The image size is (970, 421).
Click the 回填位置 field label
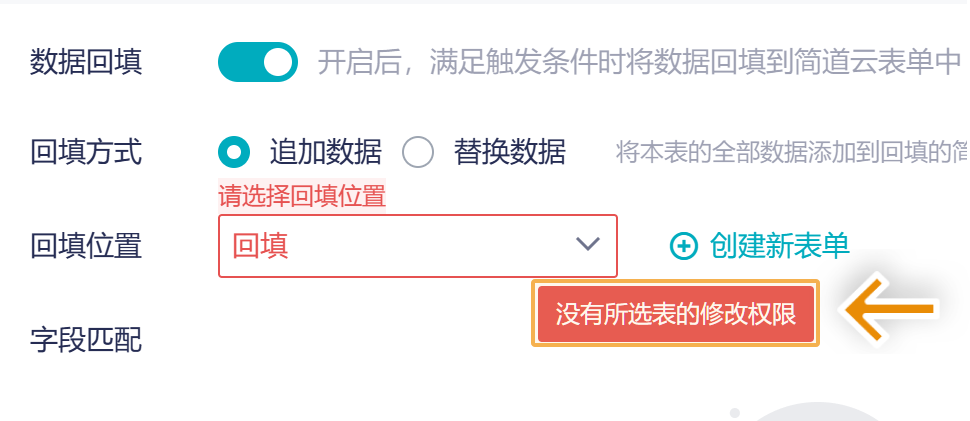click(x=86, y=245)
